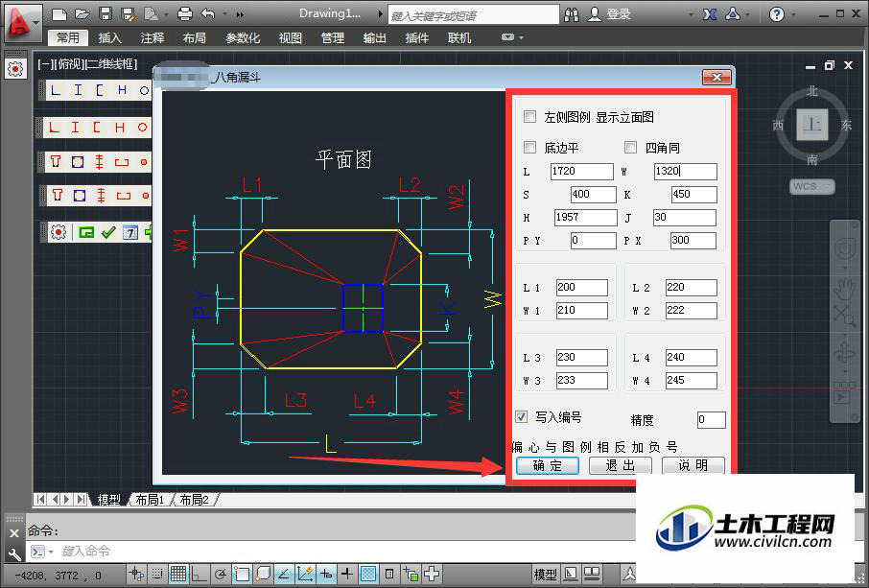Click the 模型 button in status bar
Image resolution: width=869 pixels, height=588 pixels.
coord(545,575)
